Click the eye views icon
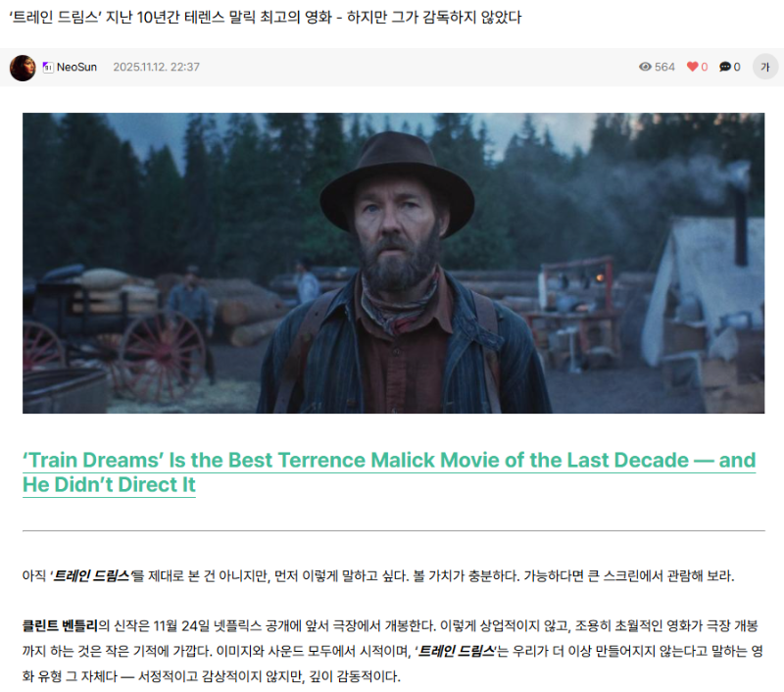 (645, 67)
